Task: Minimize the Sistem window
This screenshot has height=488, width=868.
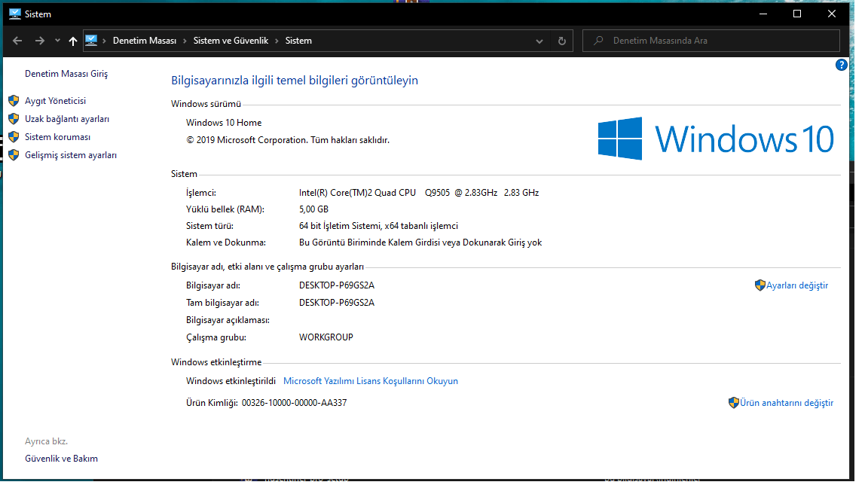Action: [x=763, y=14]
